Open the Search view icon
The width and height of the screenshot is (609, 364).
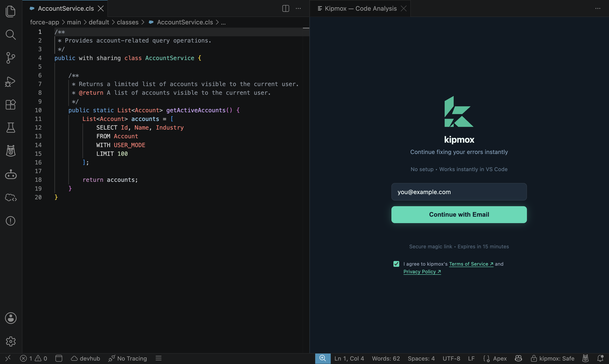[10, 35]
